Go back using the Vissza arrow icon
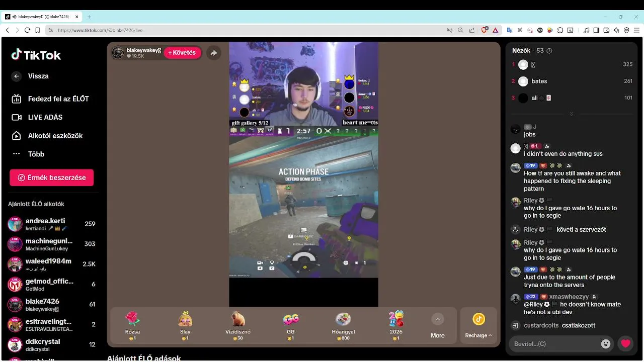This screenshot has height=362, width=644. tap(17, 76)
